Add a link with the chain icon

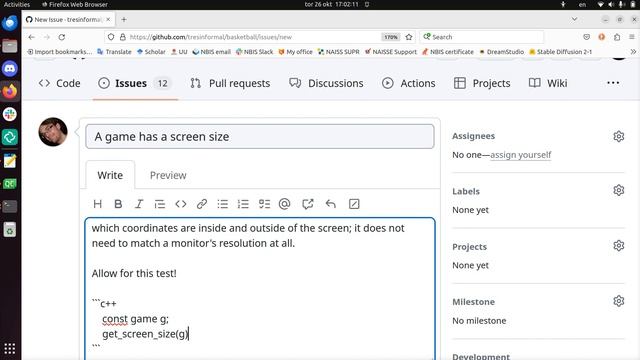coord(202,204)
